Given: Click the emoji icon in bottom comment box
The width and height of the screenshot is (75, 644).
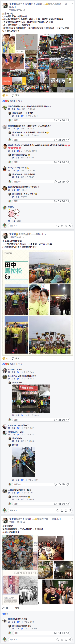Looking at the screenshot, I should click(58, 640).
